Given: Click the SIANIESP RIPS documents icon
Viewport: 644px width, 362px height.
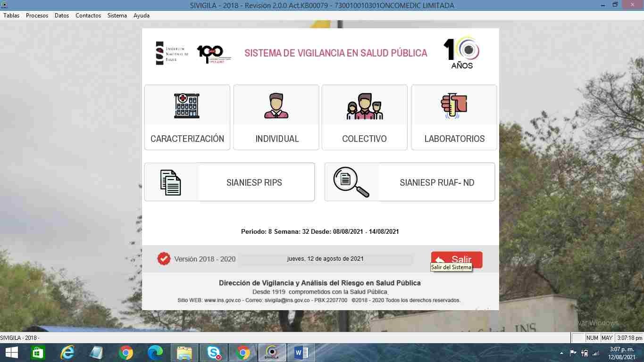Looking at the screenshot, I should click(x=171, y=182).
